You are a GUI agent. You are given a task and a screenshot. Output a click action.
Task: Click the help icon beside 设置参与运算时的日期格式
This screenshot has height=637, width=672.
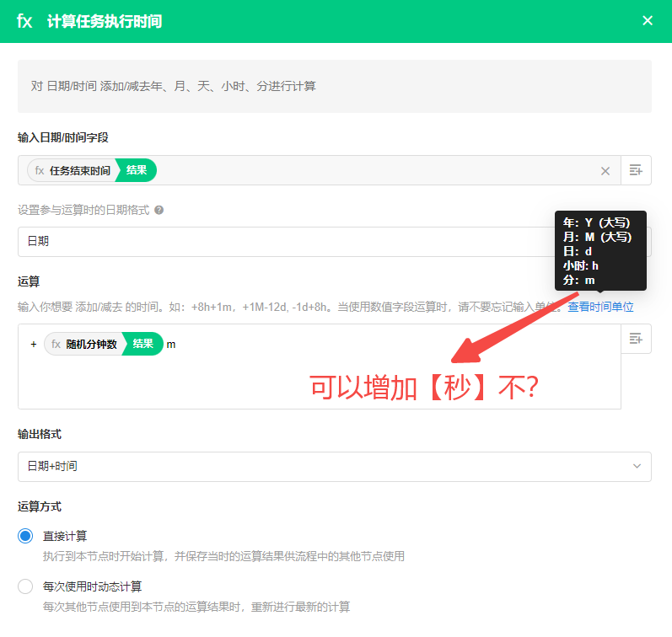(x=159, y=211)
